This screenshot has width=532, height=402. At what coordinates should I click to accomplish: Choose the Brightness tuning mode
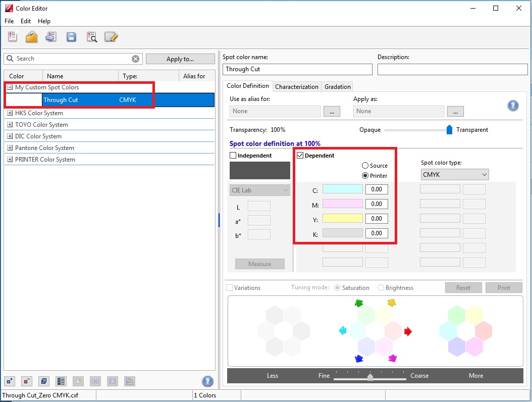click(x=381, y=287)
